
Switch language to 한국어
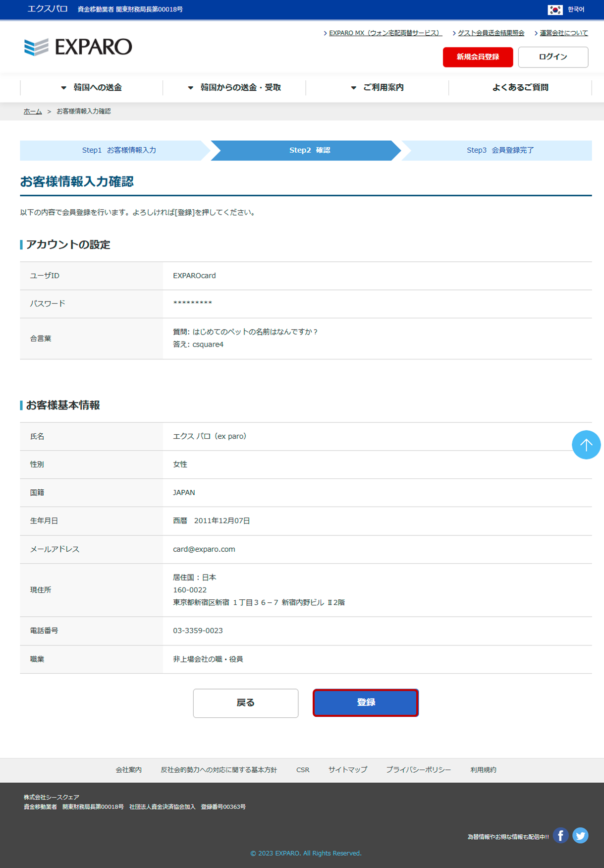coord(576,9)
